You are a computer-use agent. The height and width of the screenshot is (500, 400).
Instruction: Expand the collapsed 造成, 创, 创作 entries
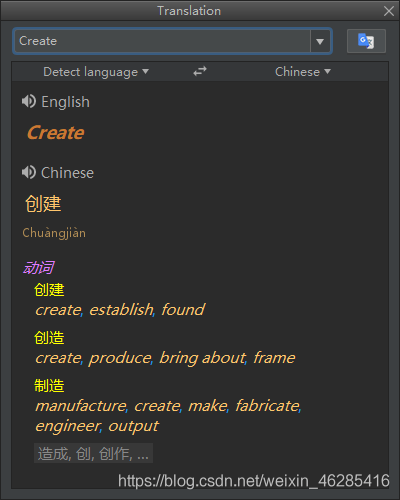pyautogui.click(x=93, y=453)
